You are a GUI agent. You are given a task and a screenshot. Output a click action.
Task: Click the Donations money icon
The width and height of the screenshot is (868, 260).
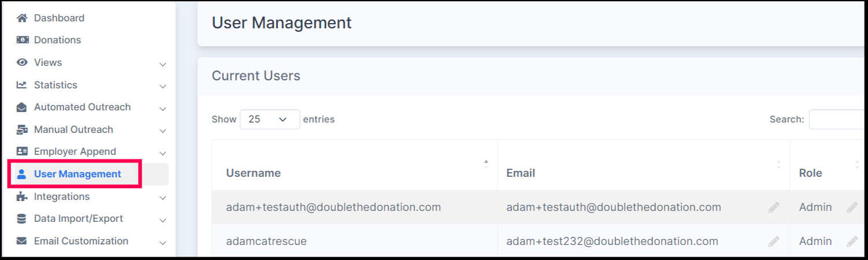pos(22,40)
